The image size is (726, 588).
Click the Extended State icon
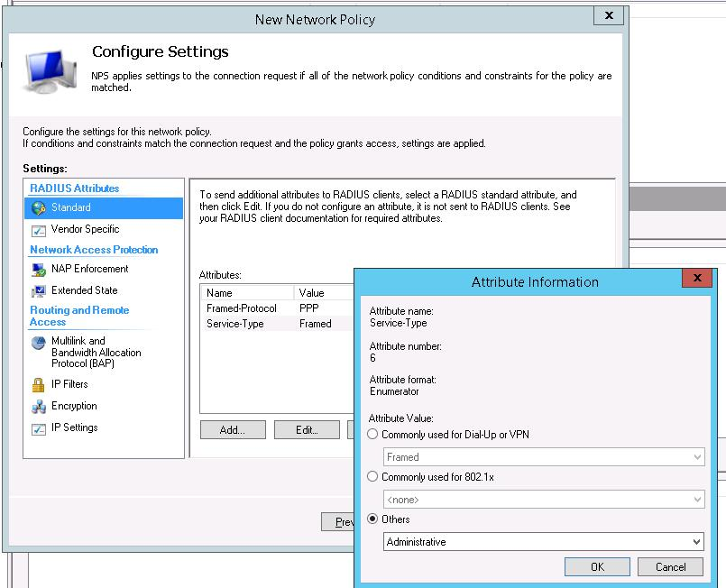[38, 290]
